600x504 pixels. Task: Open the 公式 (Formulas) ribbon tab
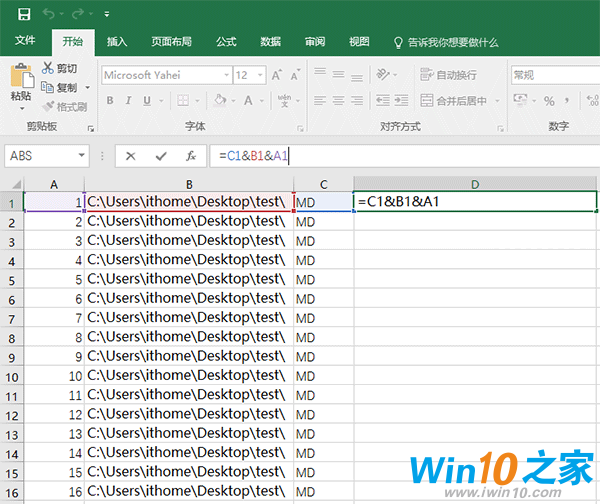226,42
